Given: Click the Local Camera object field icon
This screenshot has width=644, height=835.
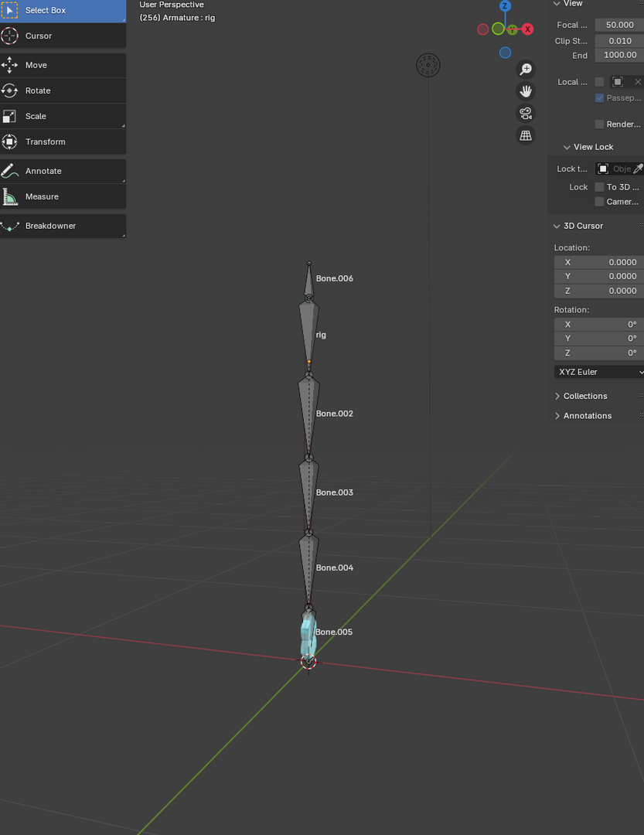Looking at the screenshot, I should (x=618, y=82).
